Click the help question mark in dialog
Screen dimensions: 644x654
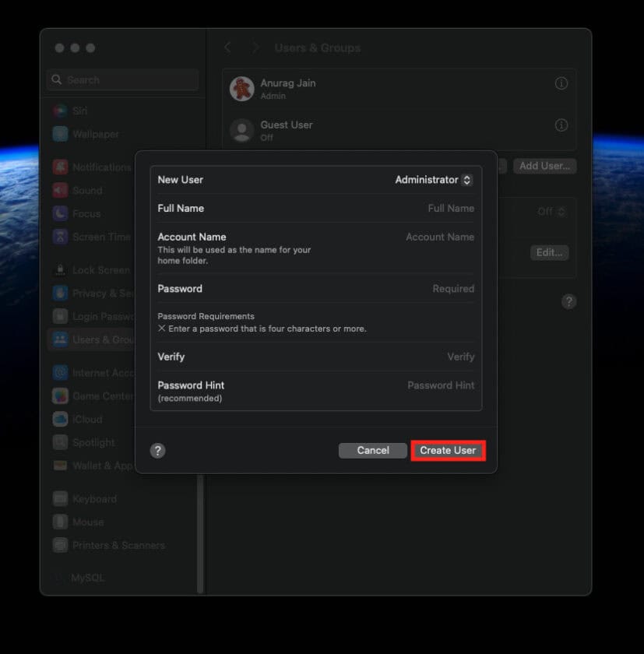(157, 451)
